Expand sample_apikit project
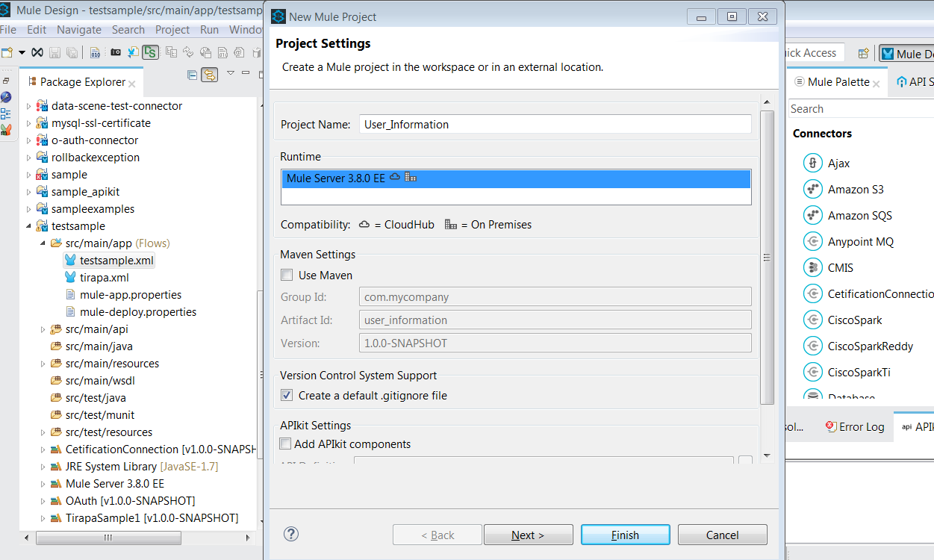The height and width of the screenshot is (560, 934). click(29, 193)
